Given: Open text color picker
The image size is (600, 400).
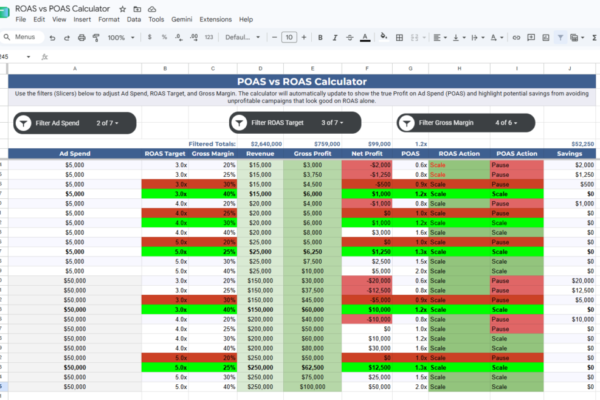Looking at the screenshot, I should (365, 38).
